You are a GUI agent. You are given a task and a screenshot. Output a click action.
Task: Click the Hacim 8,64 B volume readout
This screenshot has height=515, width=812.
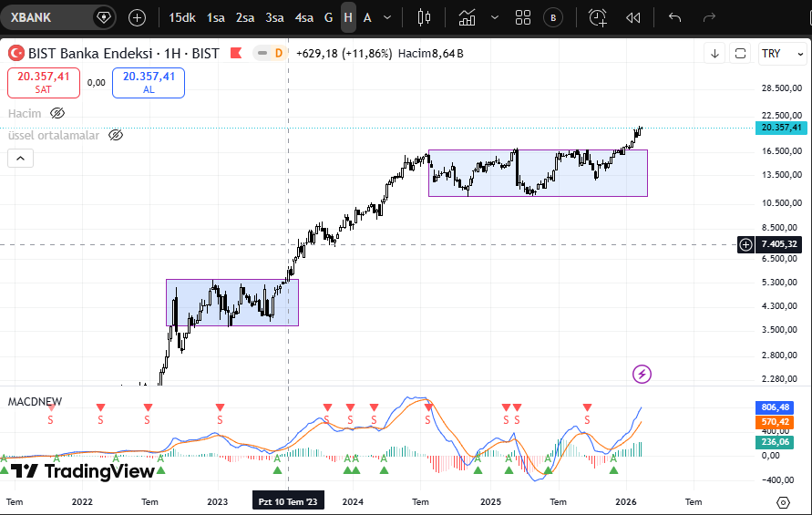[x=431, y=54]
